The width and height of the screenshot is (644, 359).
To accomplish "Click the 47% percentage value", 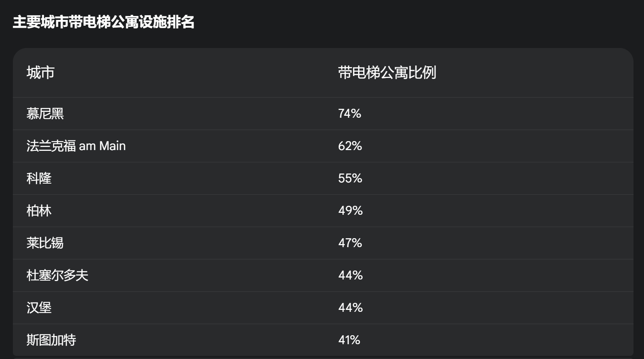I will point(350,243).
